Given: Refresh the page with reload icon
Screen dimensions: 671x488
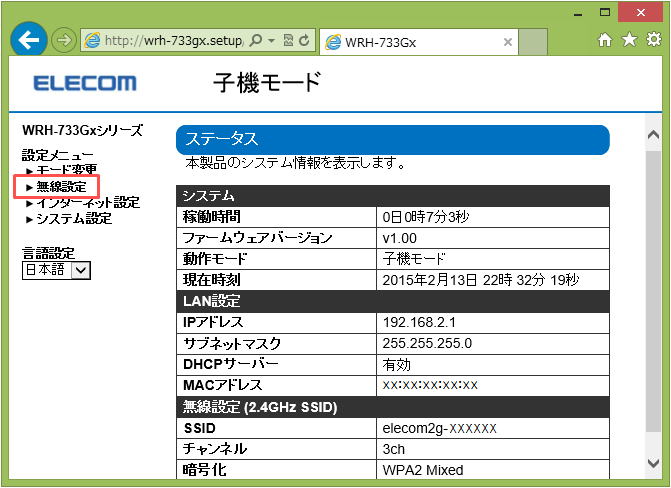Looking at the screenshot, I should coord(304,41).
